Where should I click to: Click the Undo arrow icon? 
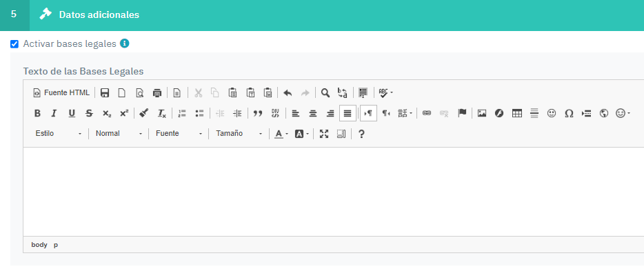288,93
